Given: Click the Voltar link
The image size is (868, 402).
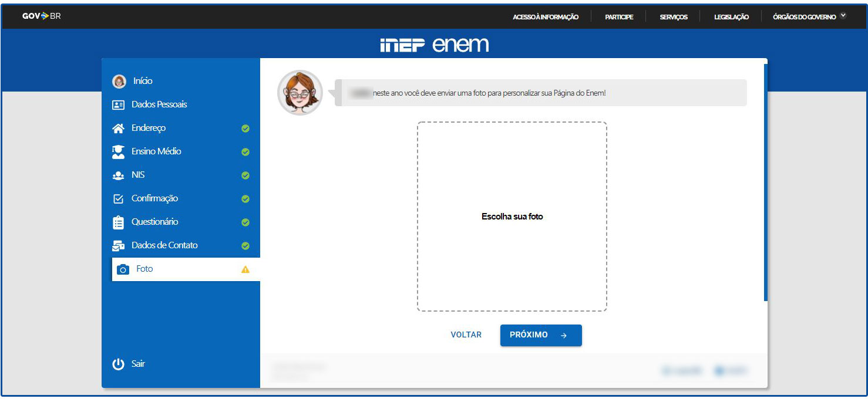Looking at the screenshot, I should tap(466, 335).
